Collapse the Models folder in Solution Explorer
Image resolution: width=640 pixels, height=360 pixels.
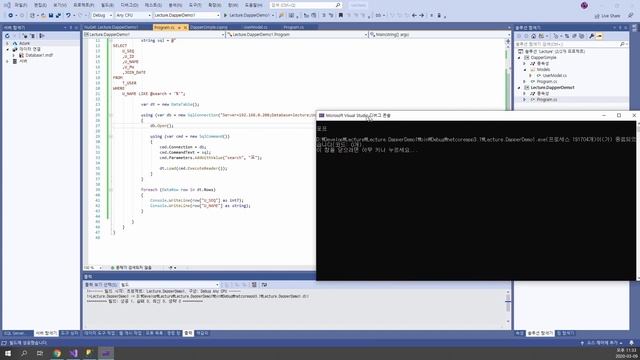[x=525, y=70]
